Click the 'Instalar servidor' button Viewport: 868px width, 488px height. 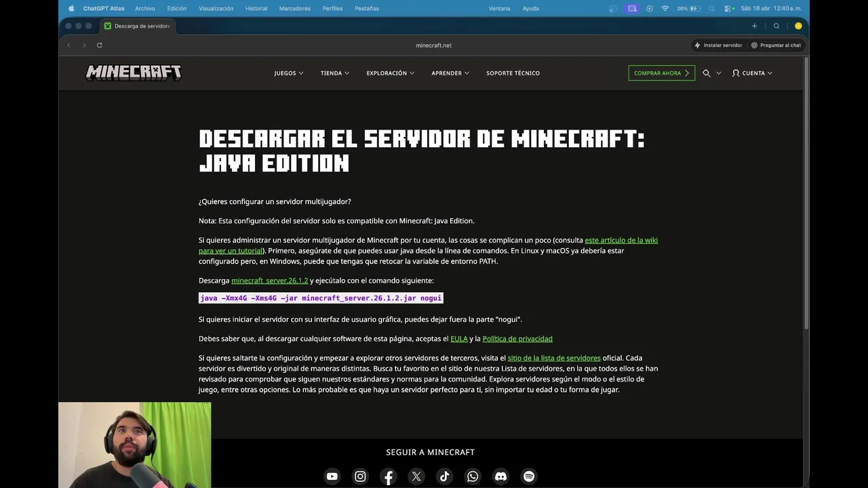[x=717, y=45]
